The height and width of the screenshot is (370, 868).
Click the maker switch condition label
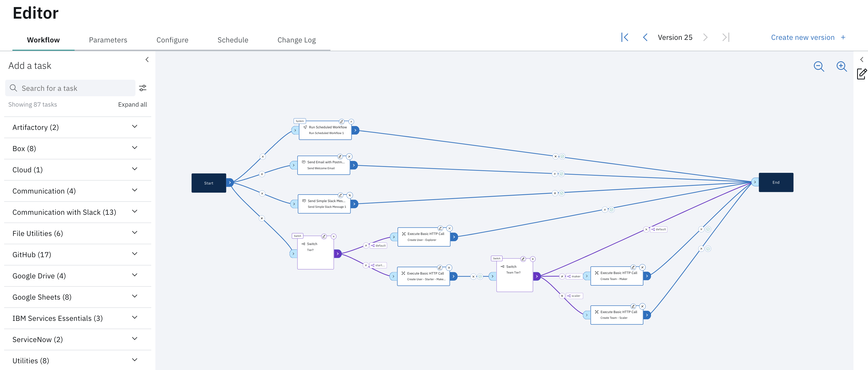[574, 276]
